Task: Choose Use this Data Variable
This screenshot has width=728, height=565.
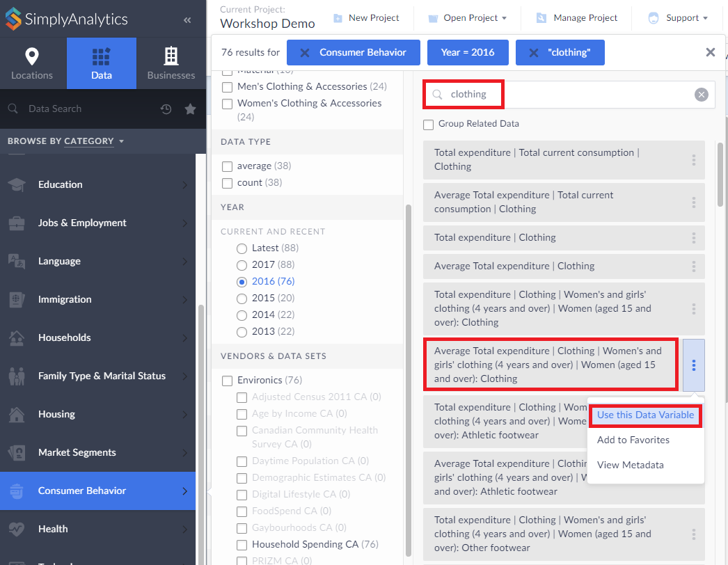Action: coord(645,415)
